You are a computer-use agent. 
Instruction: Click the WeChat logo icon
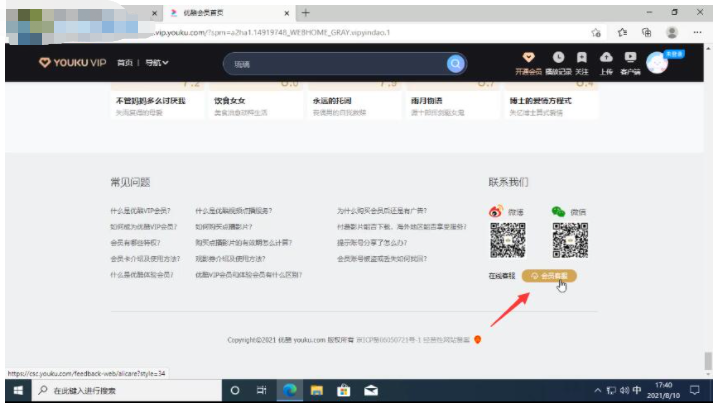pos(558,212)
